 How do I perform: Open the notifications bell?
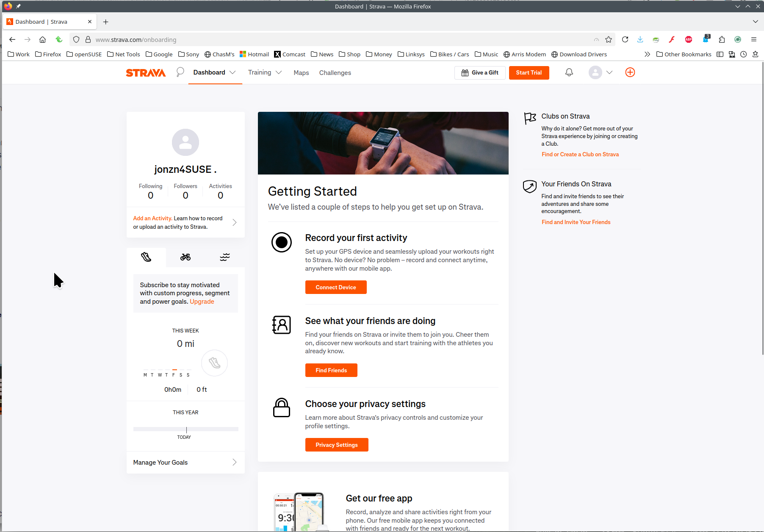point(569,72)
